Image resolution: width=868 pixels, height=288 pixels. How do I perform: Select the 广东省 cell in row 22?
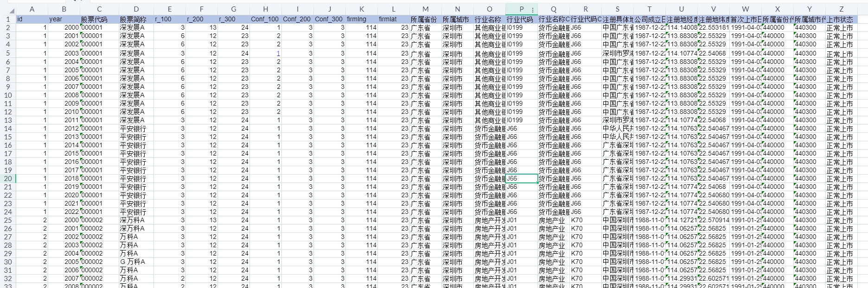[x=425, y=195]
